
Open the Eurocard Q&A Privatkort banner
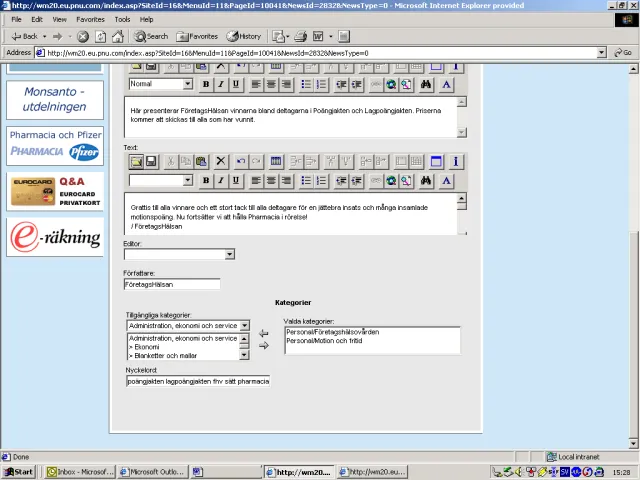pos(55,191)
